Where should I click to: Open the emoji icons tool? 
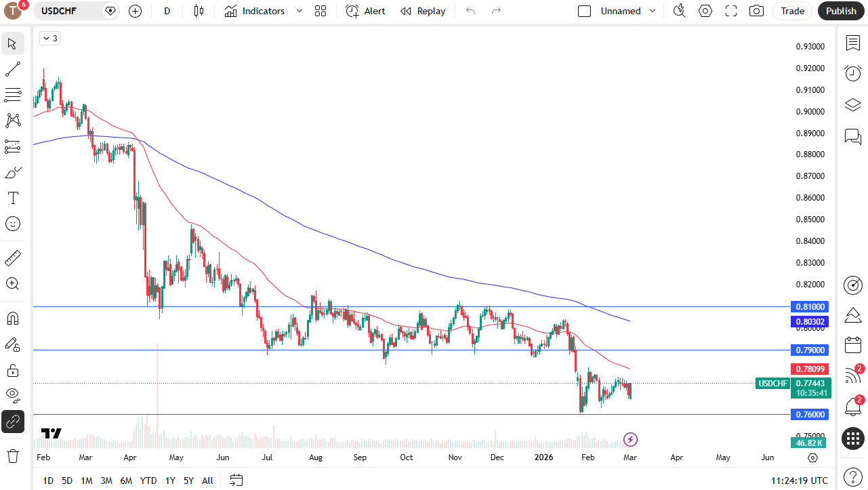tap(12, 224)
